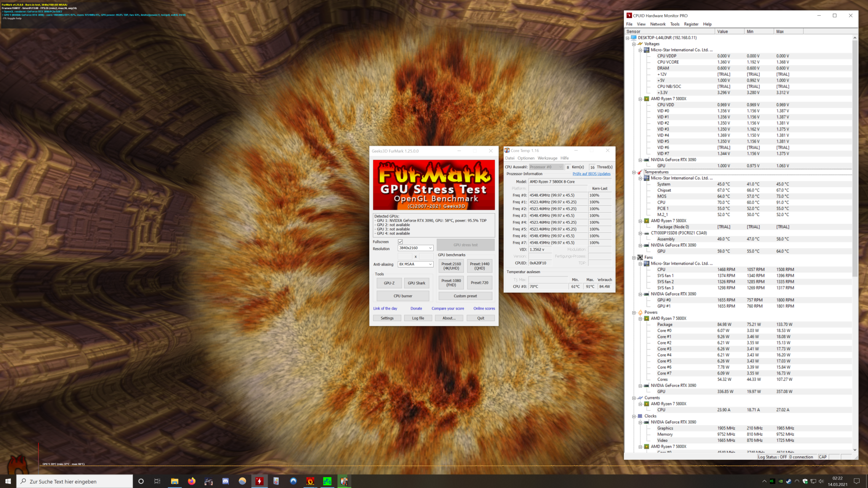Image resolution: width=868 pixels, height=488 pixels.
Task: Open Custom preset in FurMark
Action: click(465, 296)
